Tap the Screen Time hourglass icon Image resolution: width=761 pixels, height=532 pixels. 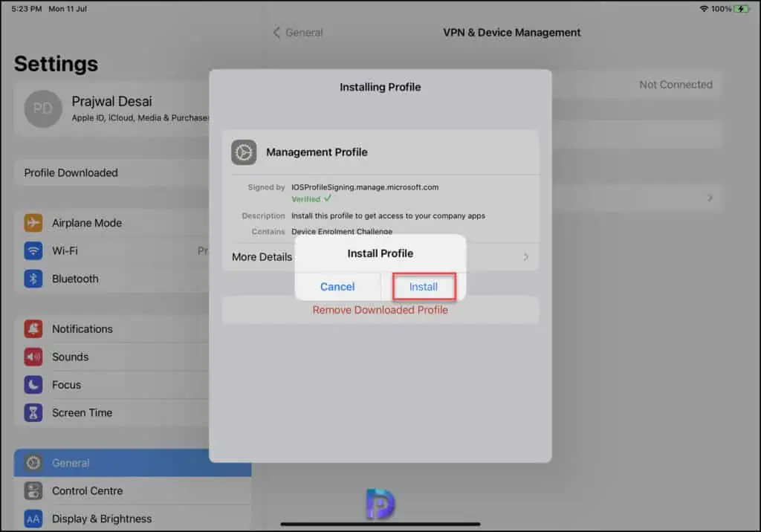coord(33,412)
